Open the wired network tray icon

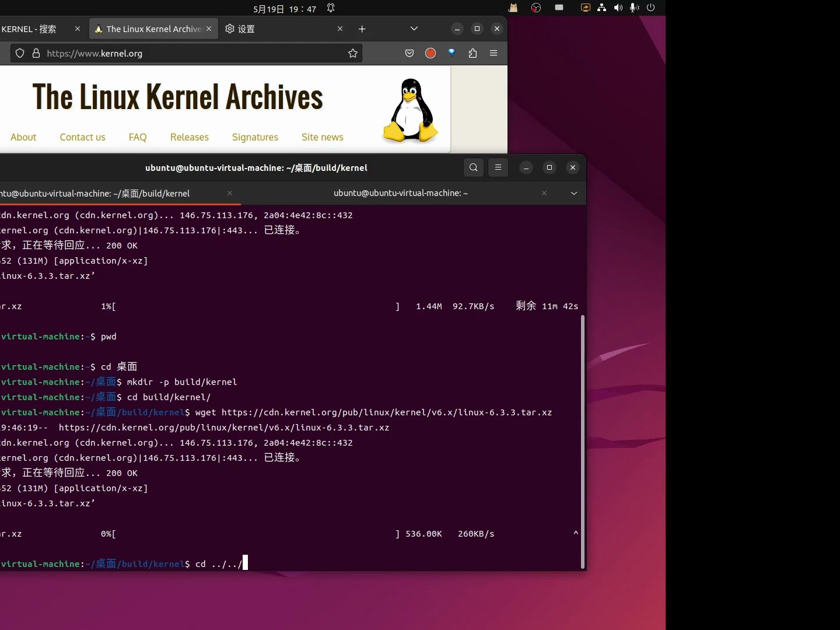[601, 8]
